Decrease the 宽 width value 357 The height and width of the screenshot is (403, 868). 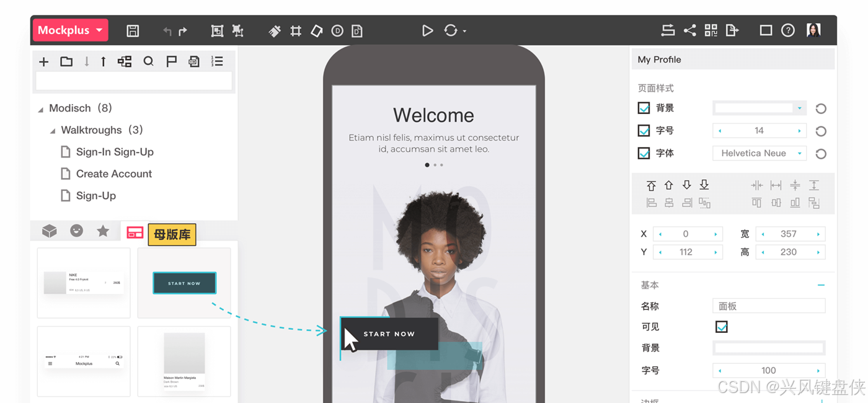pos(763,234)
